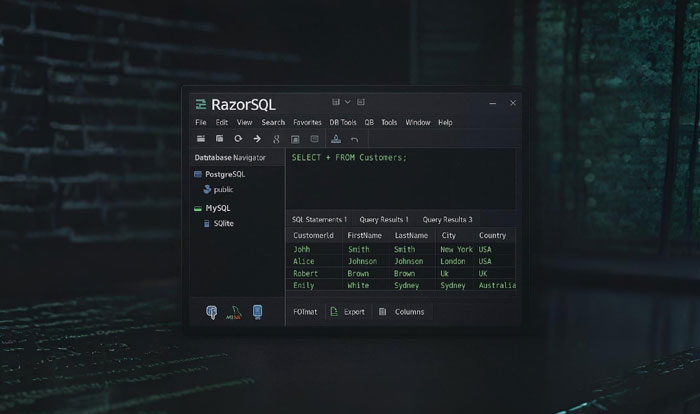Image resolution: width=700 pixels, height=414 pixels.
Task: Select the SQlite node in navigator
Action: (223, 223)
